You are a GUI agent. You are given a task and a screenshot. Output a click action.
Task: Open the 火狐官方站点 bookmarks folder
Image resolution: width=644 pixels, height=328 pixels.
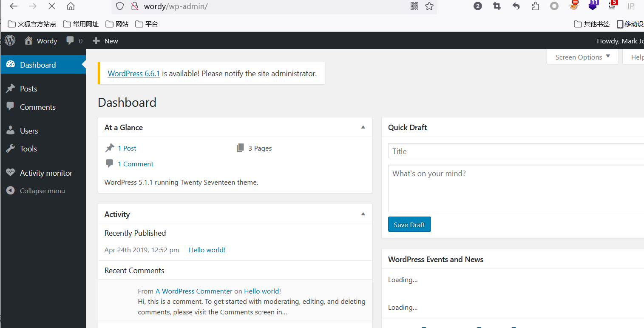(x=32, y=24)
